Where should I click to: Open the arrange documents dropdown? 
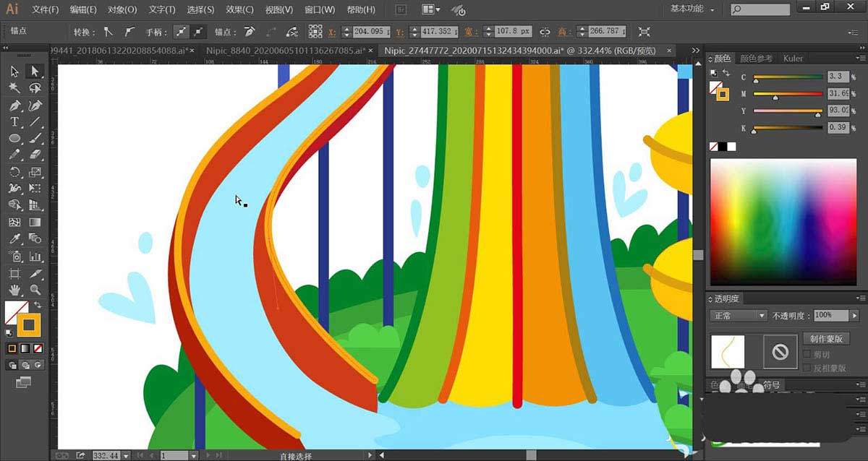click(432, 9)
